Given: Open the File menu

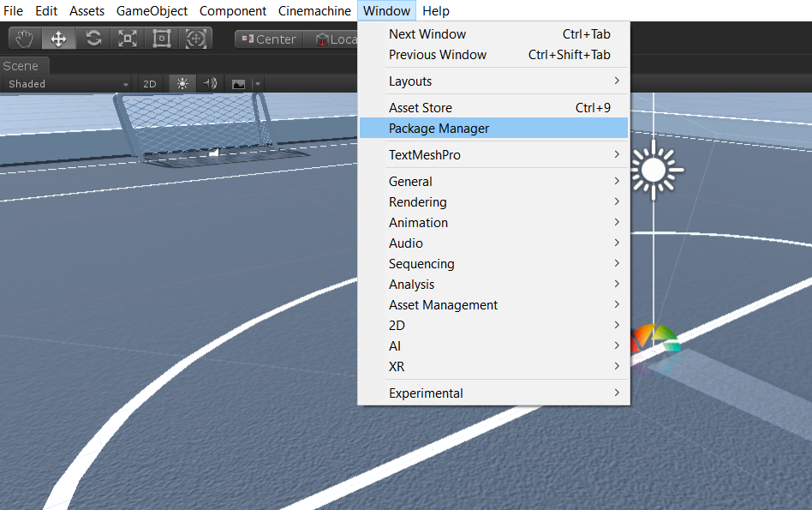Looking at the screenshot, I should (x=14, y=11).
